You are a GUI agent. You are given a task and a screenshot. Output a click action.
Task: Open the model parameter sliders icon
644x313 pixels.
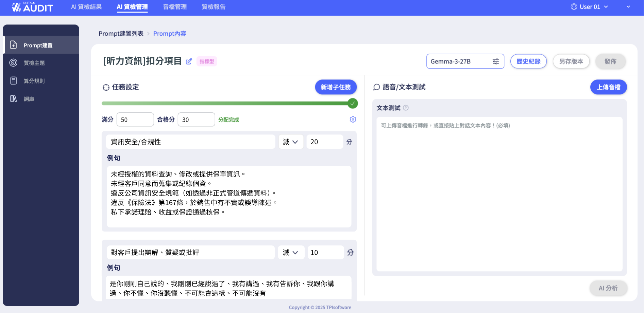tap(496, 61)
